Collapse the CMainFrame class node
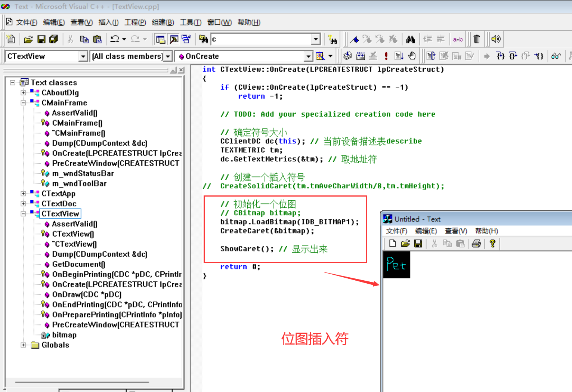 (23, 103)
